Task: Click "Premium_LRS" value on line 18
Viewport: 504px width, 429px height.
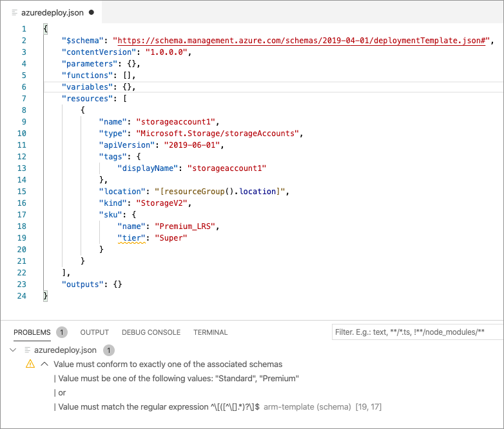Action: click(185, 226)
